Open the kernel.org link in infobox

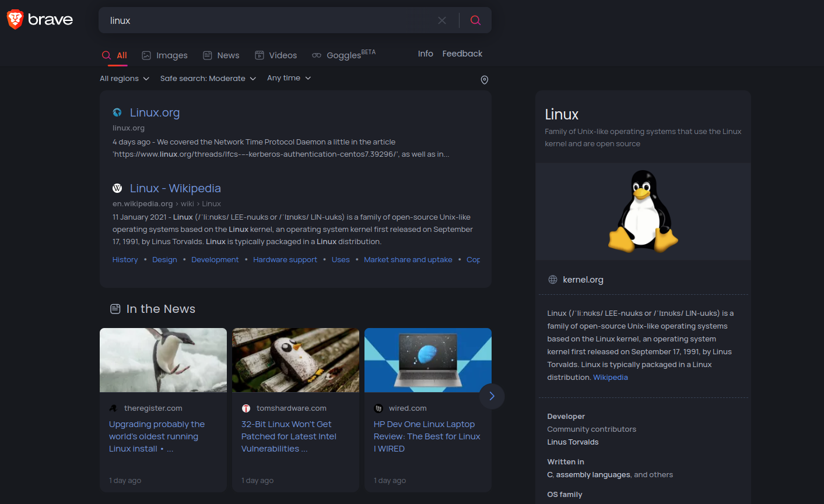583,280
